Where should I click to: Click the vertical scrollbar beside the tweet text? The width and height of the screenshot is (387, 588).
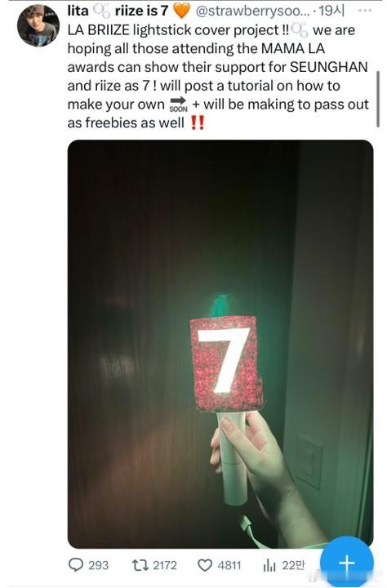(378, 99)
